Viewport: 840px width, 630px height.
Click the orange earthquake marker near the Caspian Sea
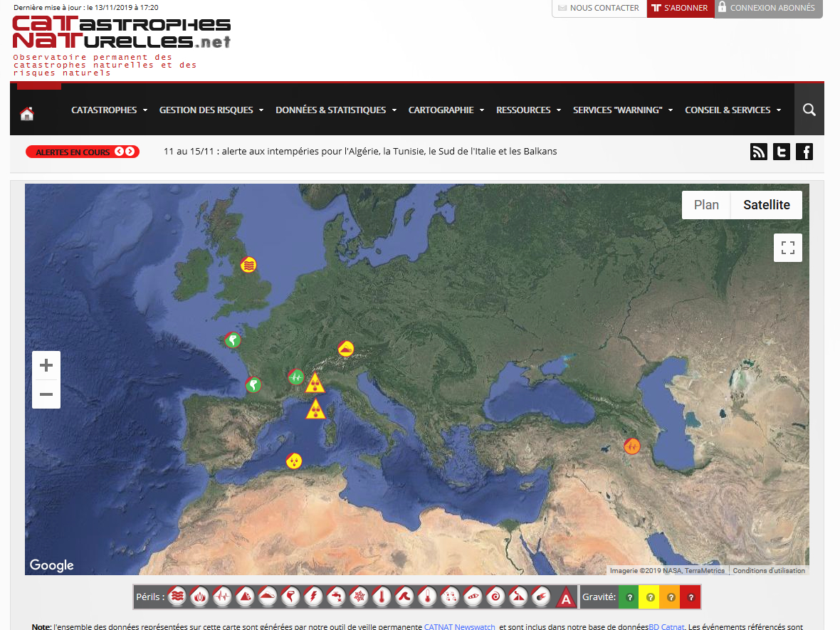pos(631,446)
